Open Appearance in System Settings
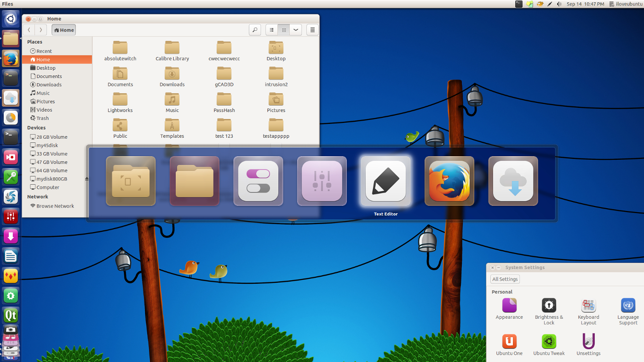 point(509,309)
